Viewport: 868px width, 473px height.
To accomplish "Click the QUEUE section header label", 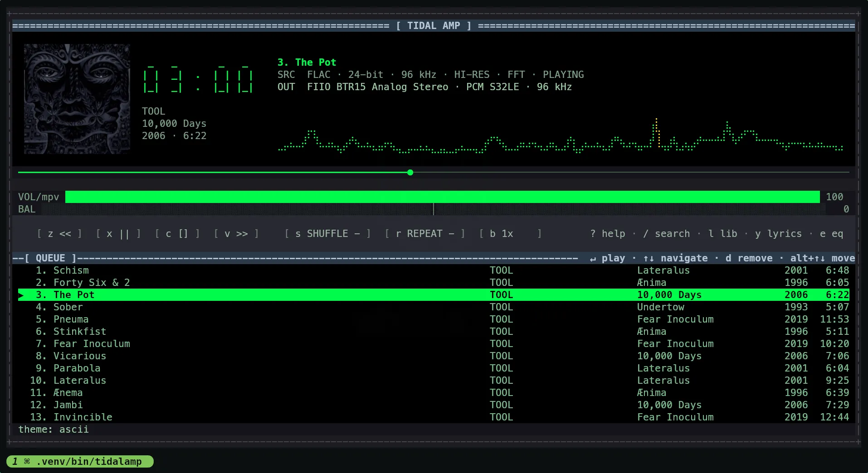I will coord(50,258).
